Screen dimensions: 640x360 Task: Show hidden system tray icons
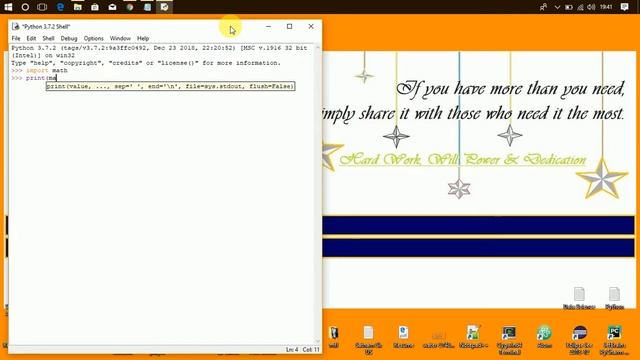[x=557, y=7]
